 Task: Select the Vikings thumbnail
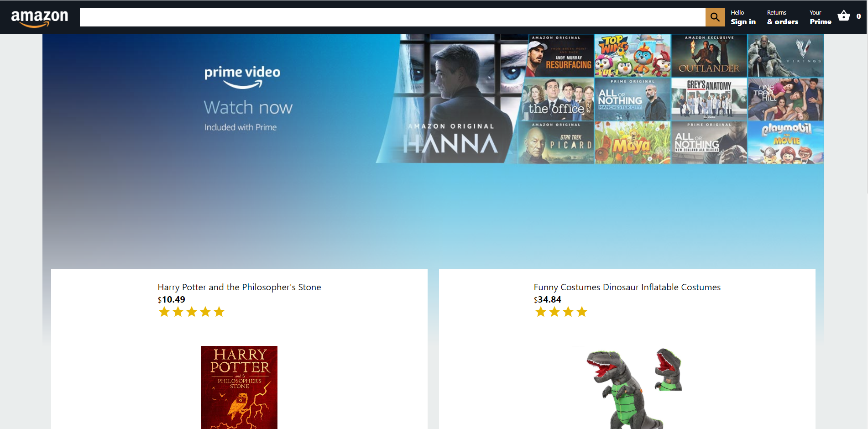point(786,56)
